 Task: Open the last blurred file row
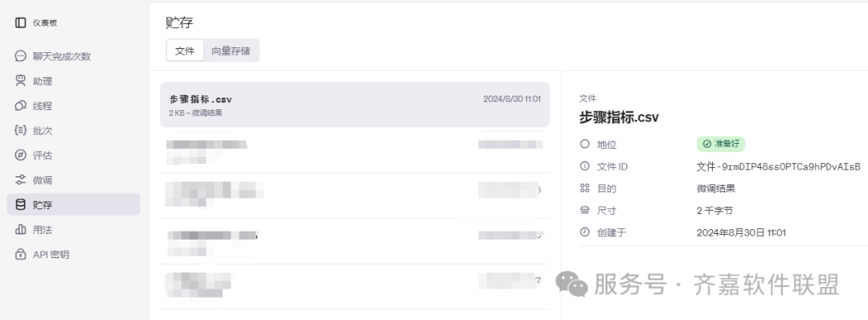click(x=355, y=286)
